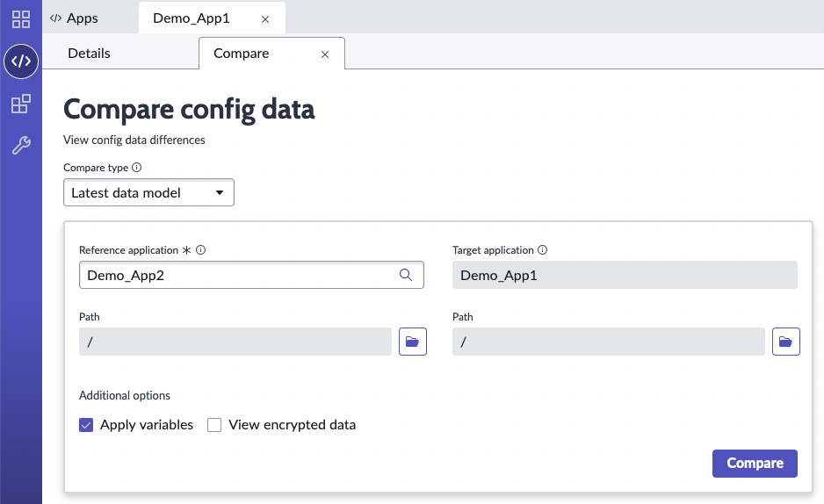Enable View encrypted data checkbox
This screenshot has width=824, height=504.
coord(214,425)
